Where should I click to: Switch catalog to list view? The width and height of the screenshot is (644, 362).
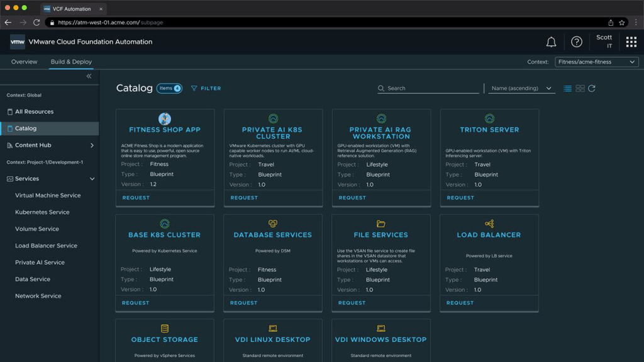(567, 89)
